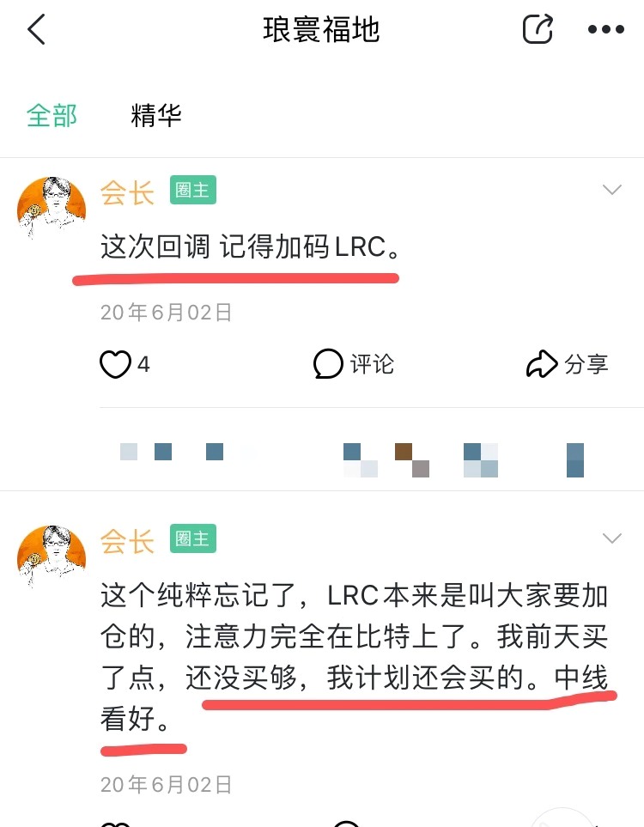This screenshot has width=644, height=827.
Task: Switch to the 精华 tab
Action: 155,115
